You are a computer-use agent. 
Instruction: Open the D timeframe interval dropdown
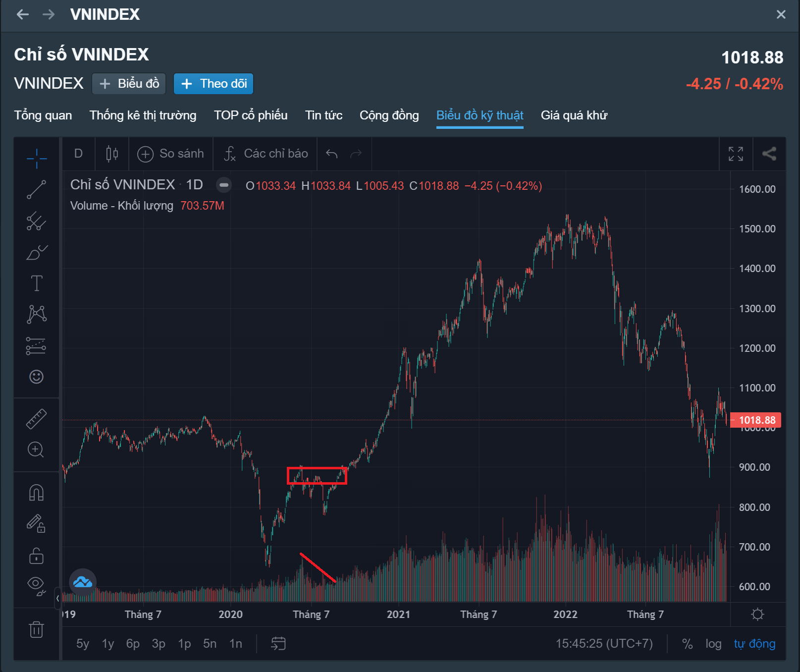tap(78, 154)
